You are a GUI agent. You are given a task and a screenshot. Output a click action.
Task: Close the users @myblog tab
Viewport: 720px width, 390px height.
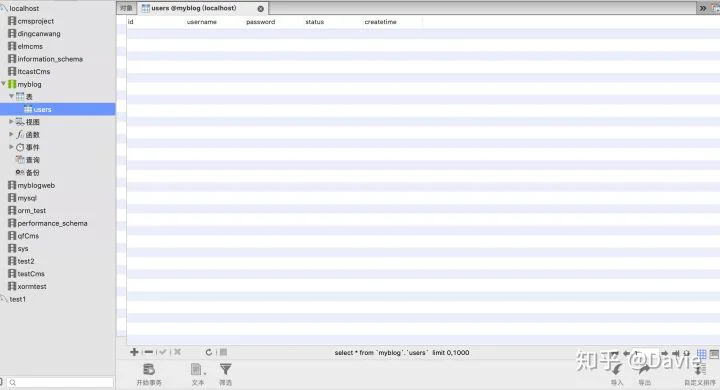click(x=260, y=8)
